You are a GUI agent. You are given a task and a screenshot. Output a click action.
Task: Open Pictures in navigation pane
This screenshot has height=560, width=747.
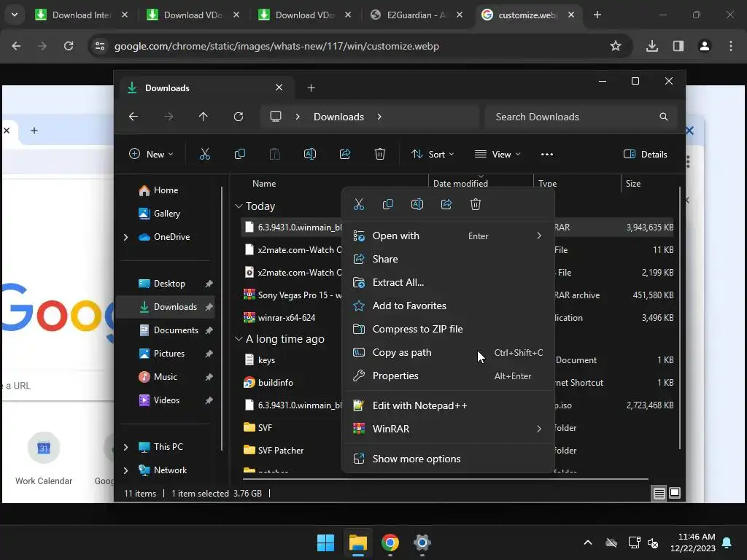click(169, 354)
